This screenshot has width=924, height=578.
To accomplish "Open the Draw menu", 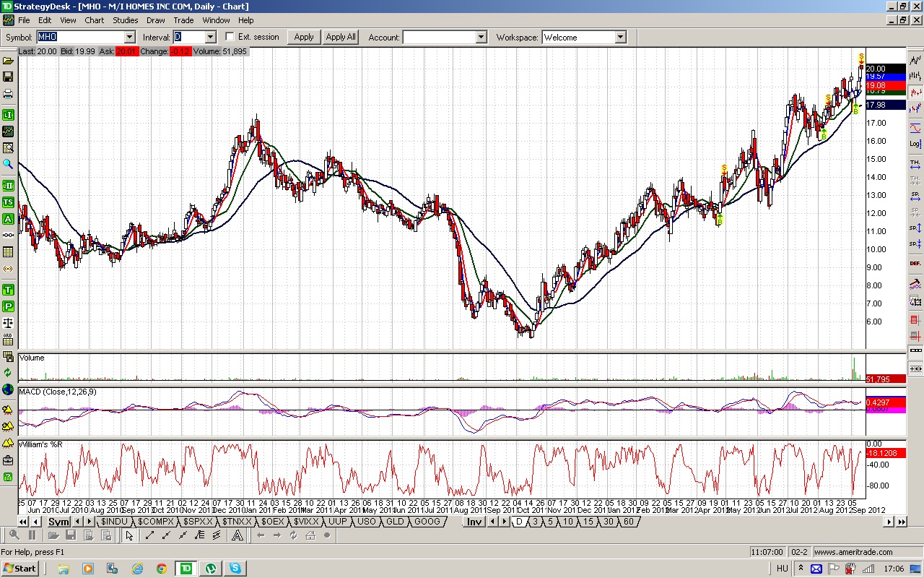I will pyautogui.click(x=155, y=20).
